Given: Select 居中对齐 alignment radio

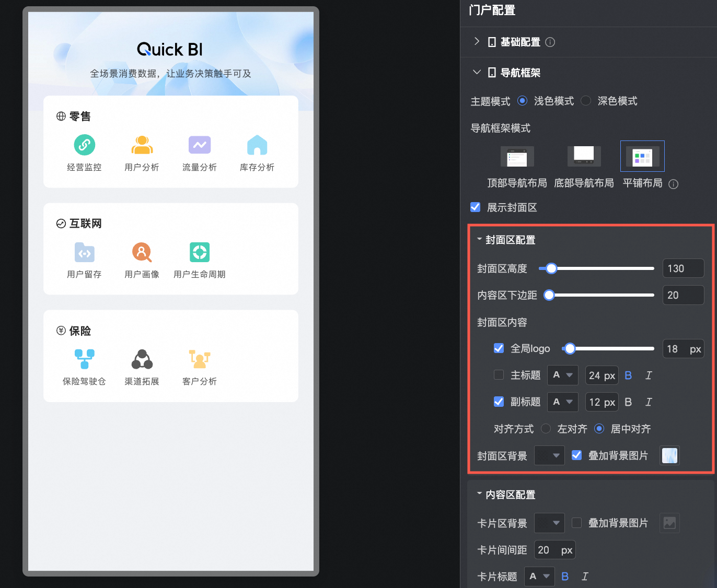Looking at the screenshot, I should (x=599, y=429).
